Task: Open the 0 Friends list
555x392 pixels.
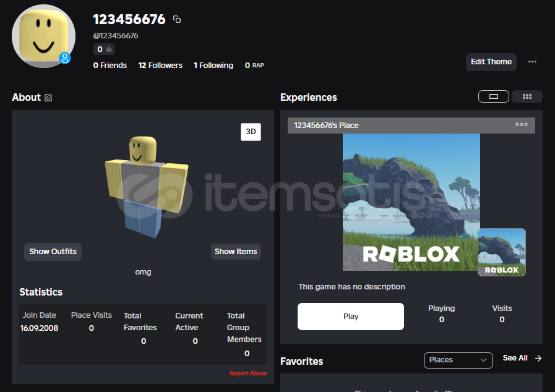Action: (x=110, y=66)
